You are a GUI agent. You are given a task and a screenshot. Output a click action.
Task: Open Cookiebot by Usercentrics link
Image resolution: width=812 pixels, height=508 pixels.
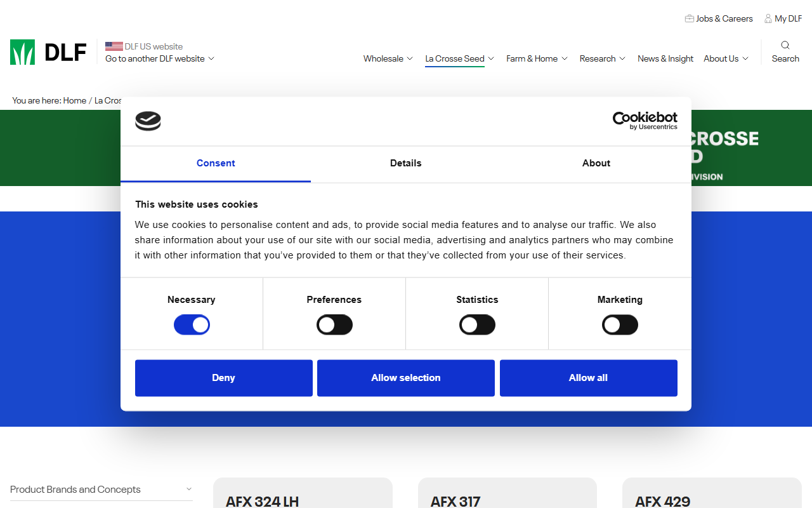click(645, 121)
